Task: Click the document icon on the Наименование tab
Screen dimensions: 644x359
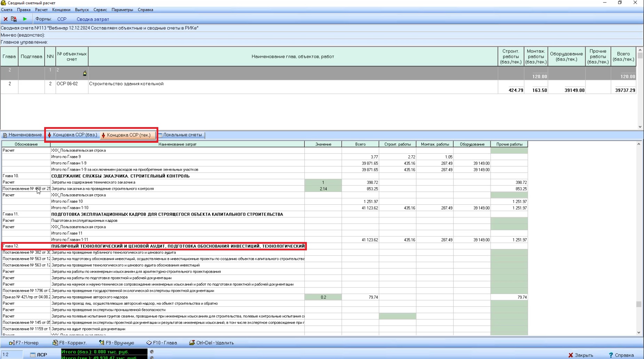Action: click(5, 135)
